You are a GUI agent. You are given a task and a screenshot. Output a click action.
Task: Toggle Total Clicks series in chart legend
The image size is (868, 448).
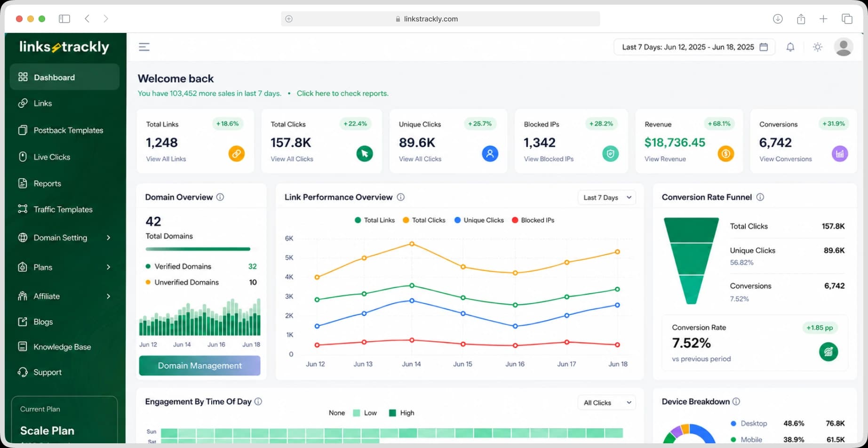pos(424,220)
